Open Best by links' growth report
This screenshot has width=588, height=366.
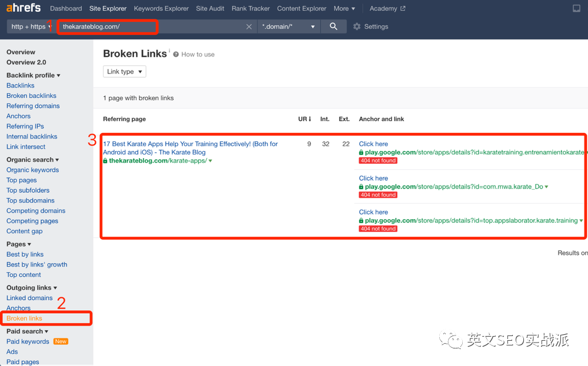click(x=36, y=264)
